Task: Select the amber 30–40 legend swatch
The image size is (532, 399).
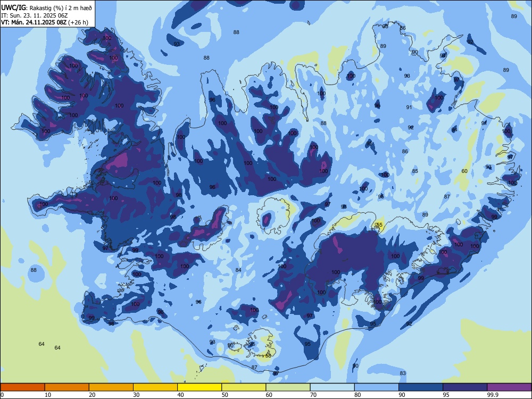Action: point(155,387)
